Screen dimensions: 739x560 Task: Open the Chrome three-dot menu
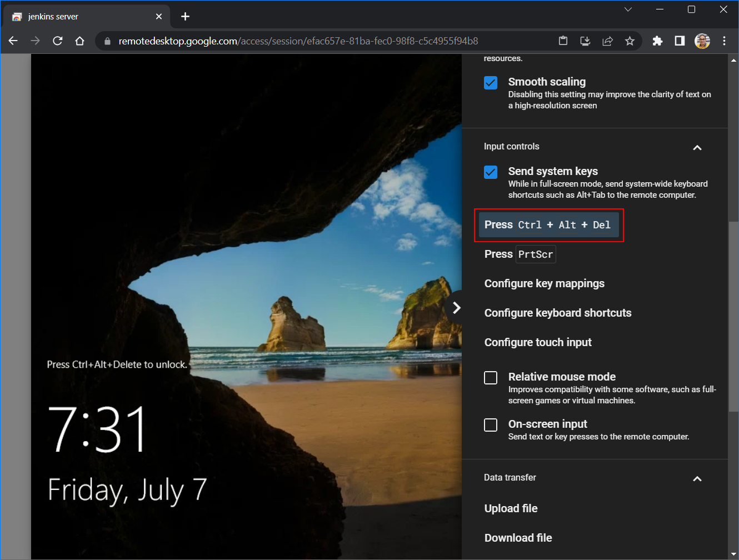pyautogui.click(x=724, y=41)
